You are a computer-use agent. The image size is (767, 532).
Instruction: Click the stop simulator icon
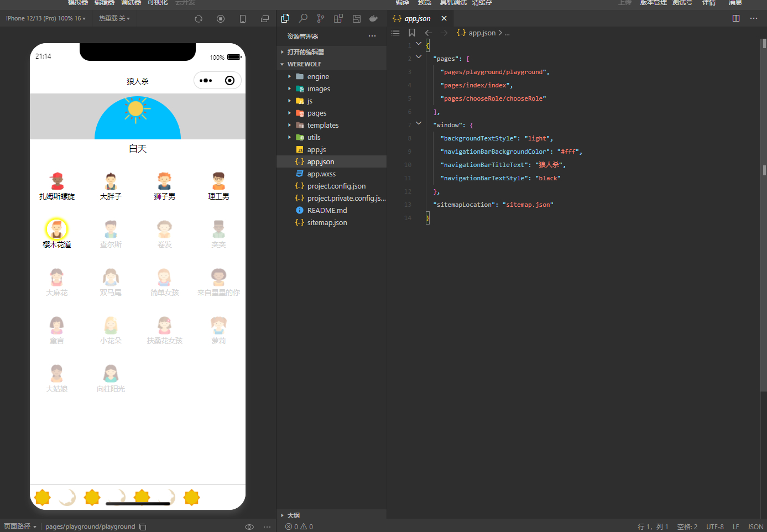pyautogui.click(x=221, y=19)
